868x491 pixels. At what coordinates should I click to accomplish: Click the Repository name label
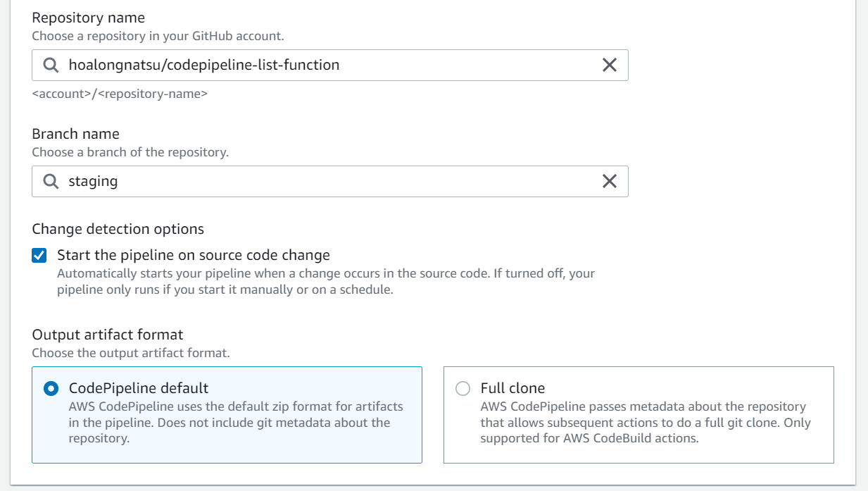click(x=88, y=17)
